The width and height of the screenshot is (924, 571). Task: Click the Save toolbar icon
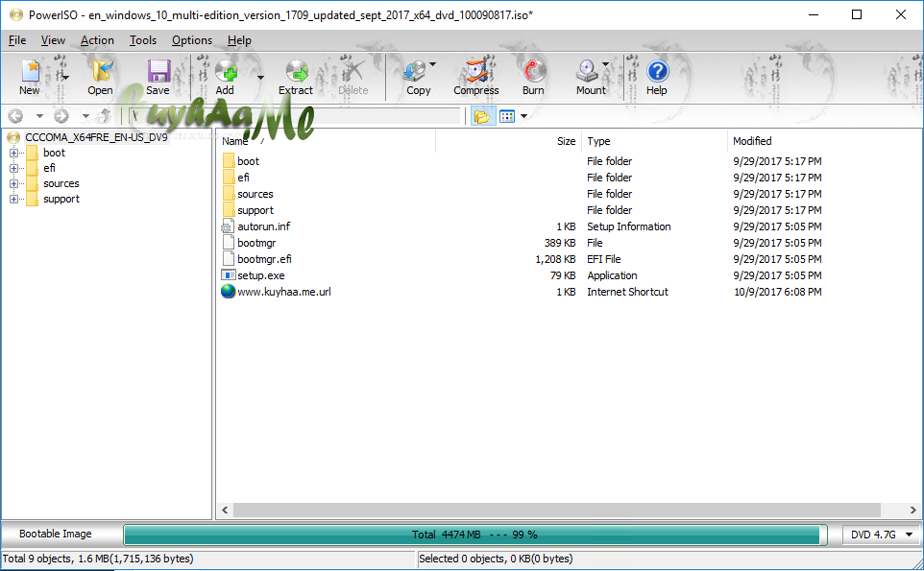158,71
